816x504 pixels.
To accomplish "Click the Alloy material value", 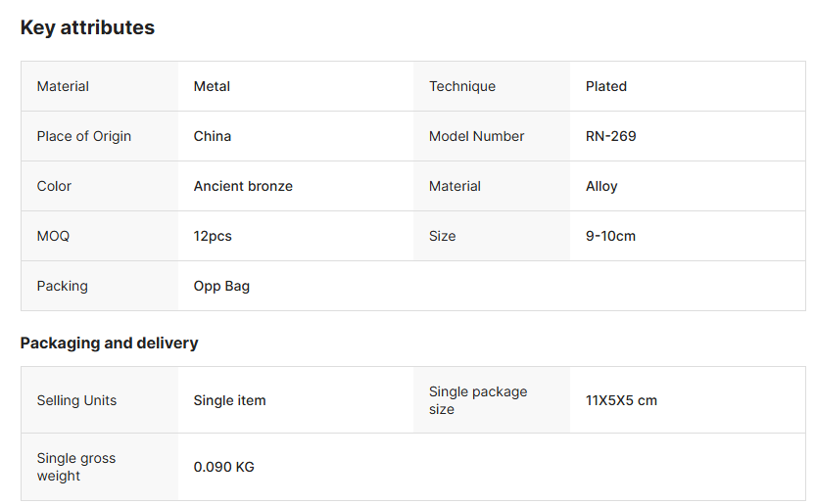I will coord(601,186).
